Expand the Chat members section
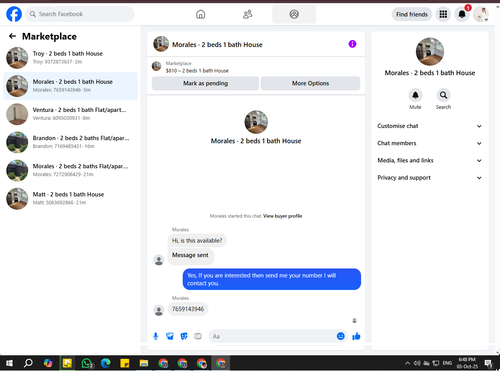Image resolution: width=500 pixels, height=371 pixels. 430,143
